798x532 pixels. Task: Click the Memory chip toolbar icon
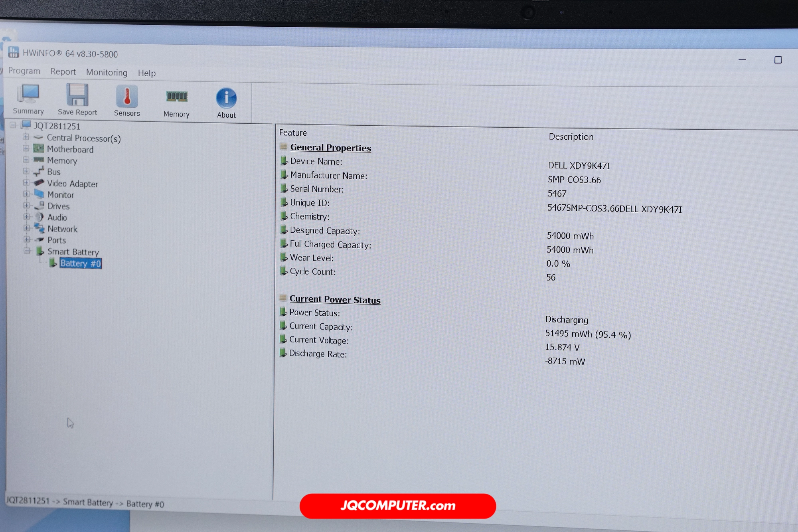pyautogui.click(x=176, y=97)
